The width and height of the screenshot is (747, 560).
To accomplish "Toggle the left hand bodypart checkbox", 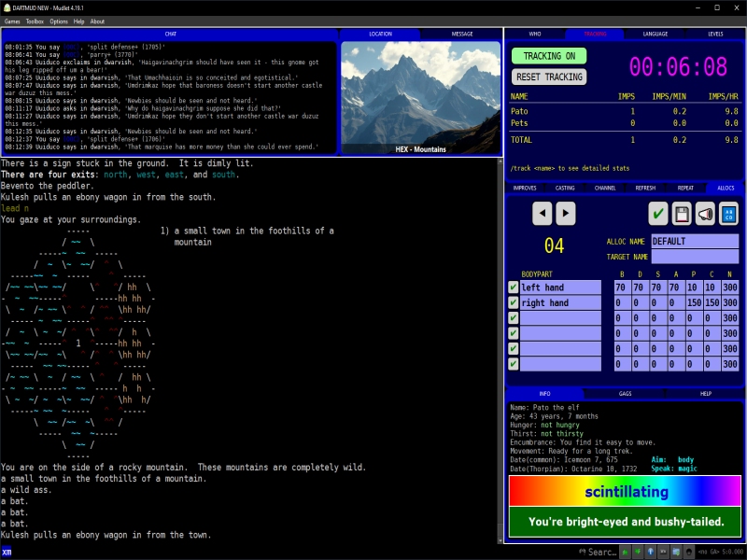I will (513, 287).
